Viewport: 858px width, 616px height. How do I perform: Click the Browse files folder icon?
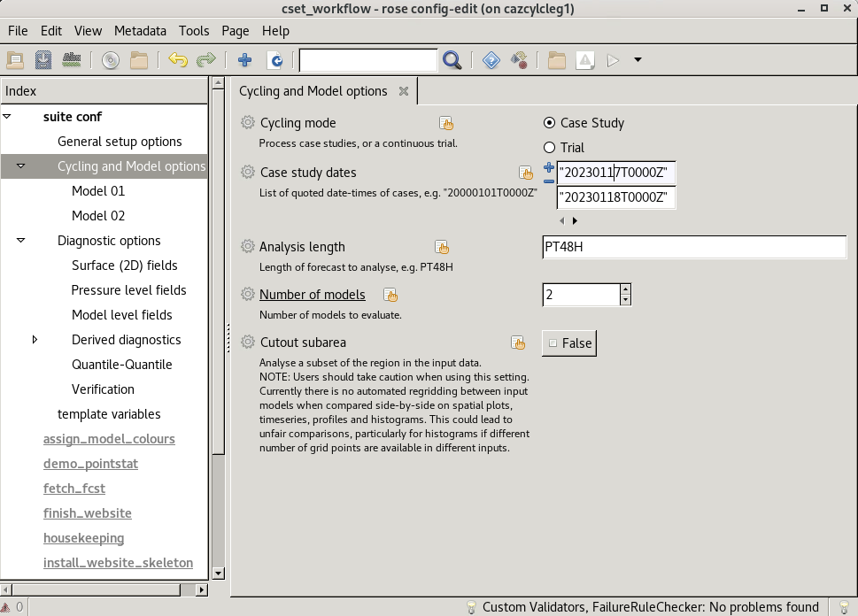tap(139, 59)
